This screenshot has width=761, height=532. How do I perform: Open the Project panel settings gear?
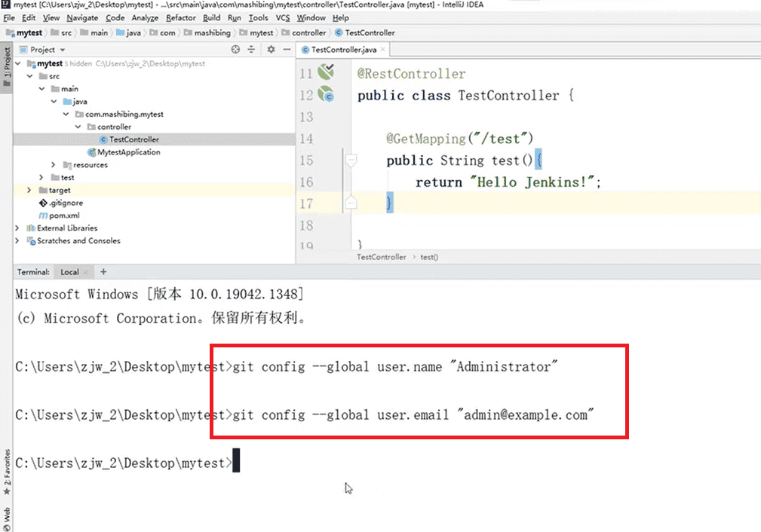click(x=272, y=49)
